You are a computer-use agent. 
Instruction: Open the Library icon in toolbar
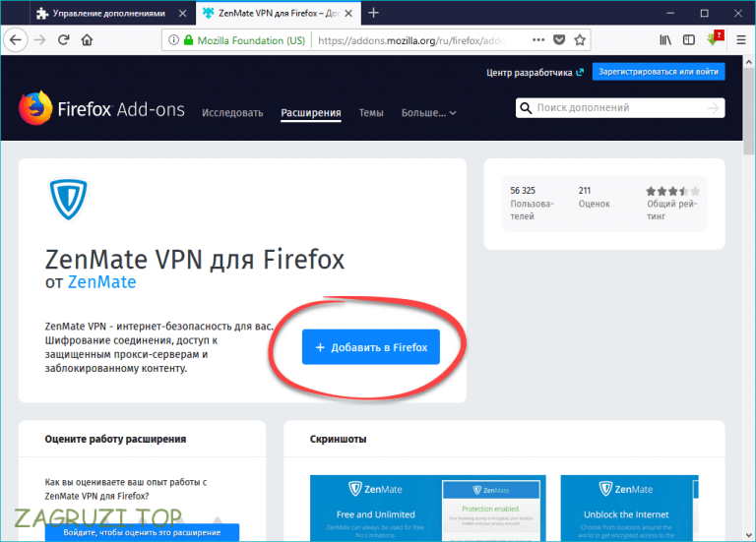tap(665, 40)
